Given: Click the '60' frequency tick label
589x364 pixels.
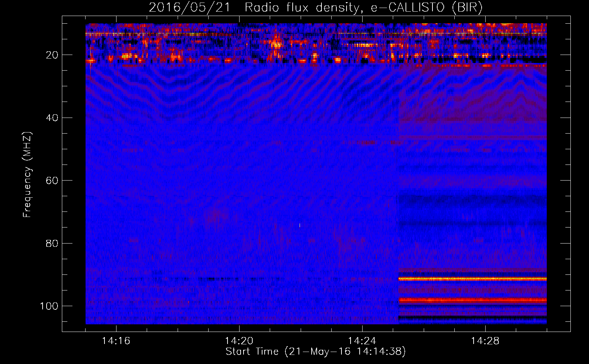Looking at the screenshot, I should [x=52, y=181].
